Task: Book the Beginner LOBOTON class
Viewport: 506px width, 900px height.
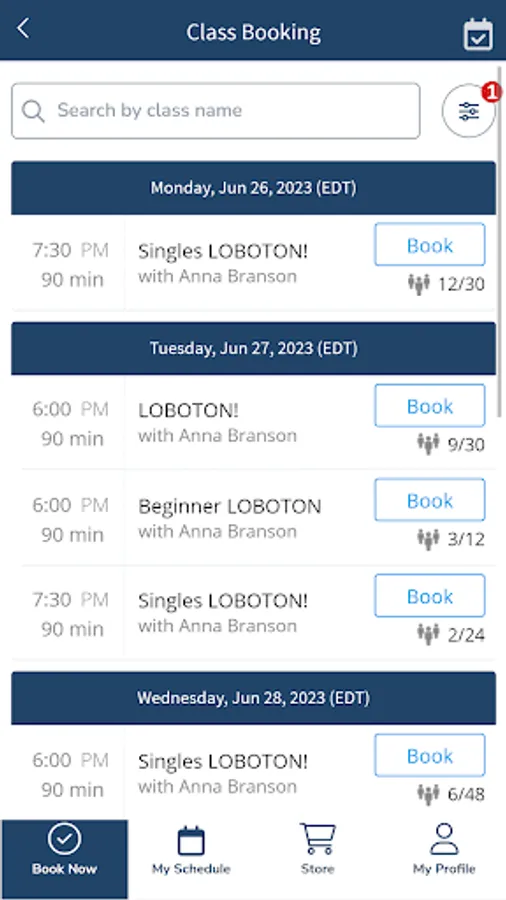Action: click(x=430, y=501)
